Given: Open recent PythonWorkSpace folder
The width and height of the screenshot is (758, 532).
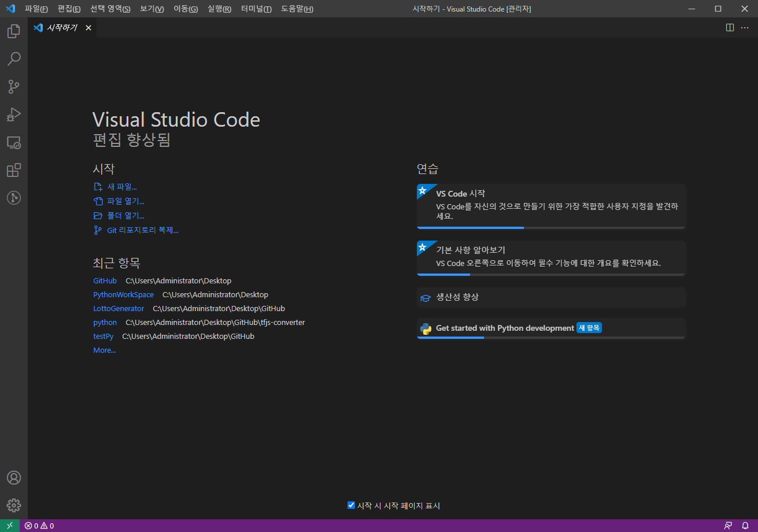Looking at the screenshot, I should point(123,294).
